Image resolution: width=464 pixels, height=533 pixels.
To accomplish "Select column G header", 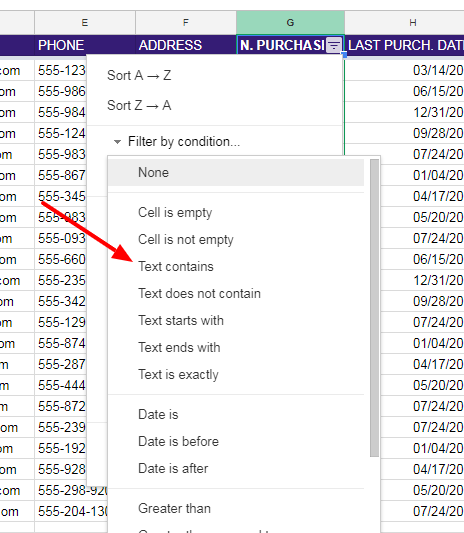I will tap(290, 23).
